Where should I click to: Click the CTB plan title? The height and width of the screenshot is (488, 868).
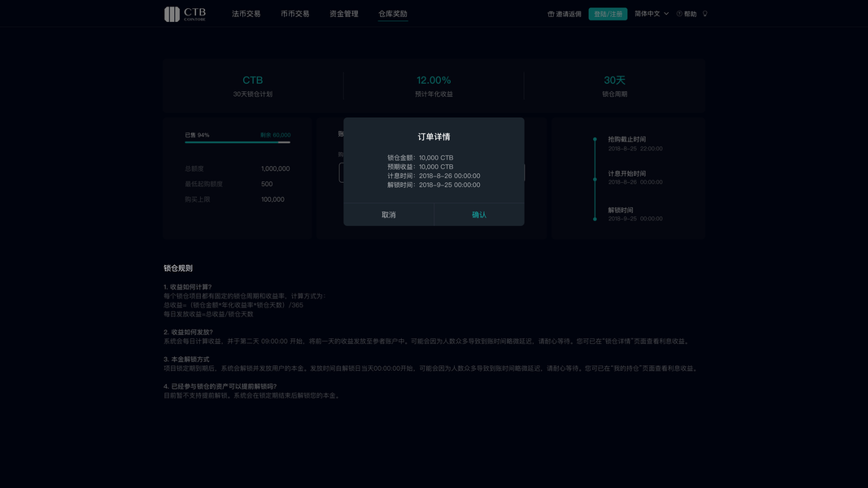(252, 81)
